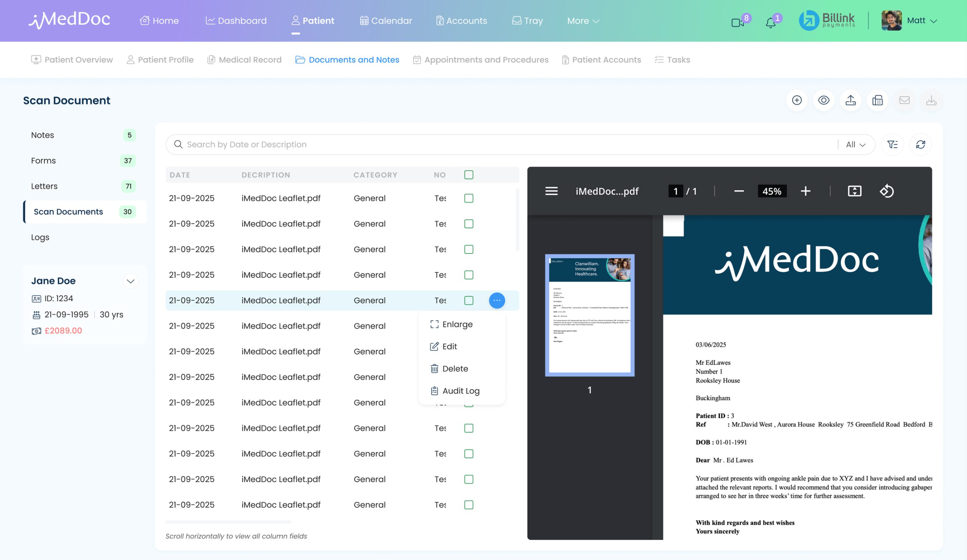Zoom in on the PDF with the plus icon
The height and width of the screenshot is (560, 967).
pos(806,191)
